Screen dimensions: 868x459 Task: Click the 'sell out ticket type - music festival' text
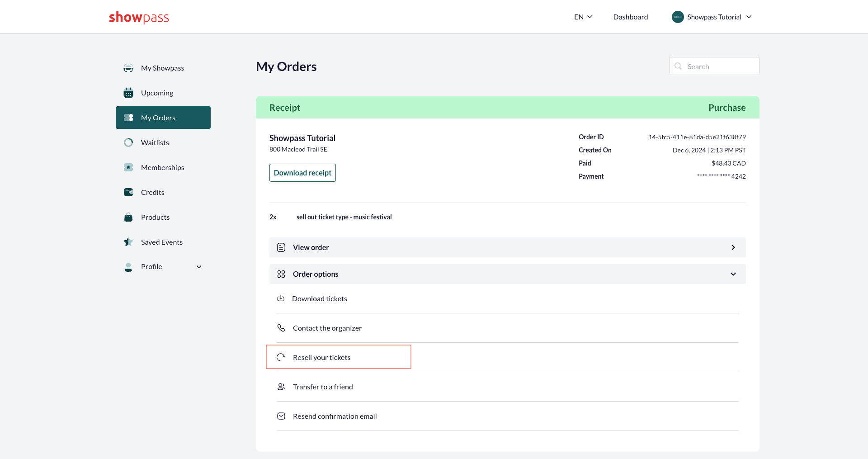pyautogui.click(x=344, y=217)
